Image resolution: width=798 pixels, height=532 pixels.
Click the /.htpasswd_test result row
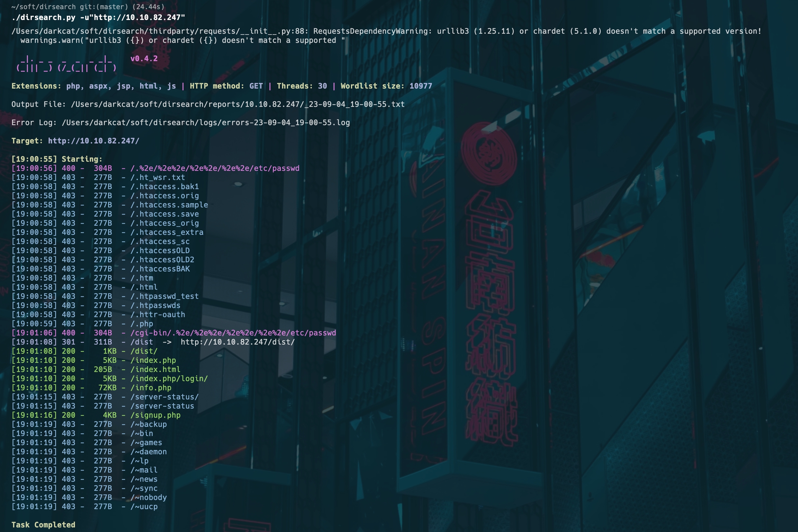(x=105, y=296)
